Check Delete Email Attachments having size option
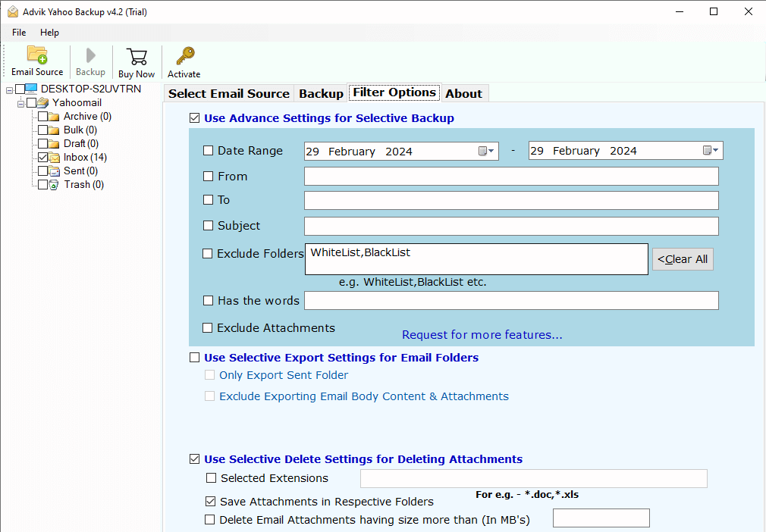766x532 pixels. click(209, 520)
